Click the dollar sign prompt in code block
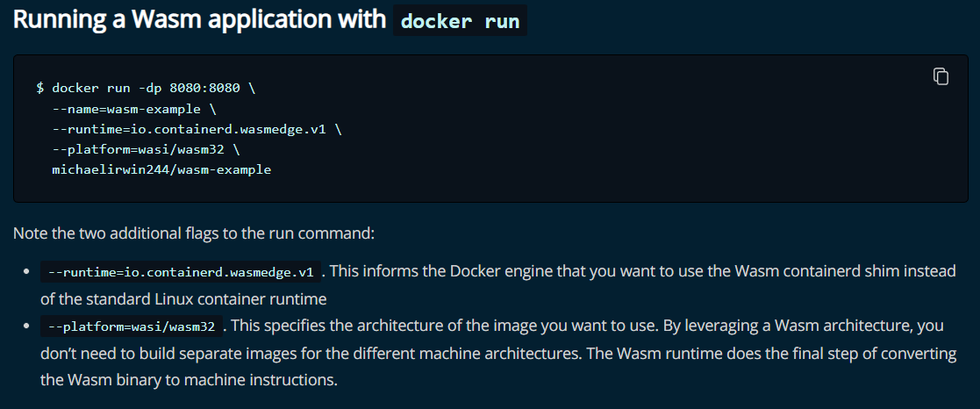This screenshot has width=980, height=409. coord(40,88)
